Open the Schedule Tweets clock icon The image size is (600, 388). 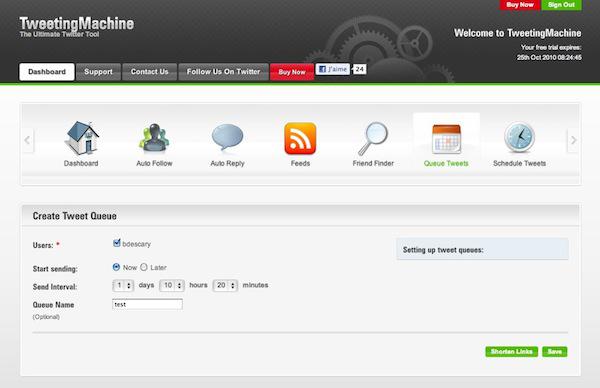tap(519, 137)
